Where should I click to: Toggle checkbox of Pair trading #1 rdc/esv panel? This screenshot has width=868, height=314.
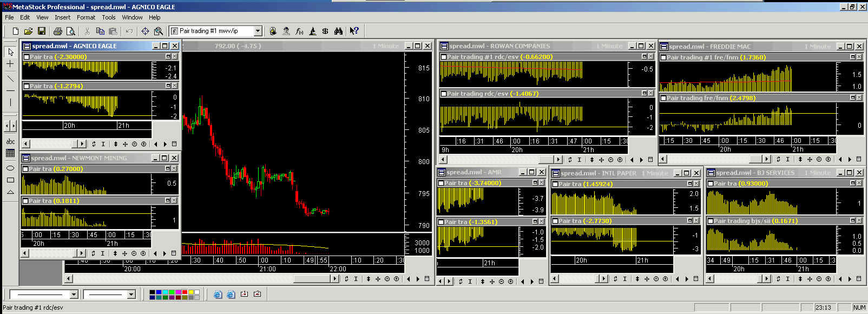tap(444, 57)
